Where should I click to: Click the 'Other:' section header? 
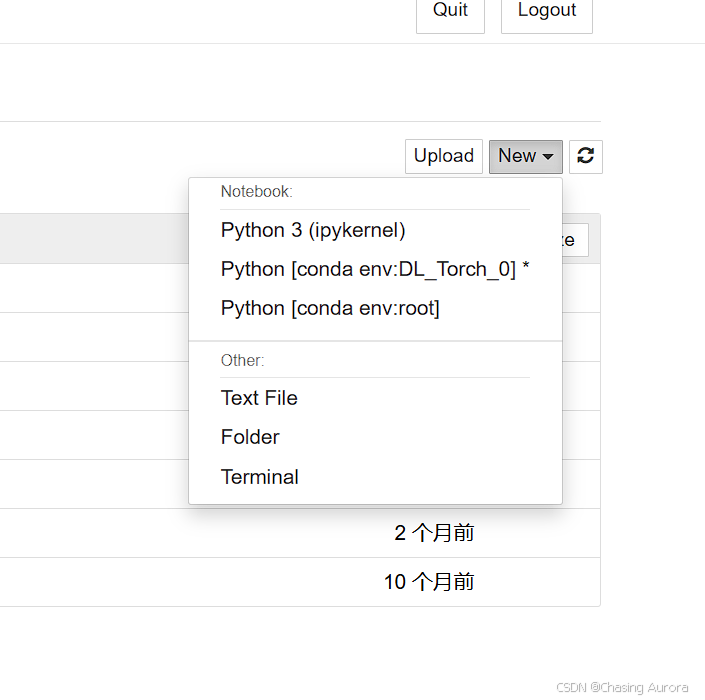point(242,360)
